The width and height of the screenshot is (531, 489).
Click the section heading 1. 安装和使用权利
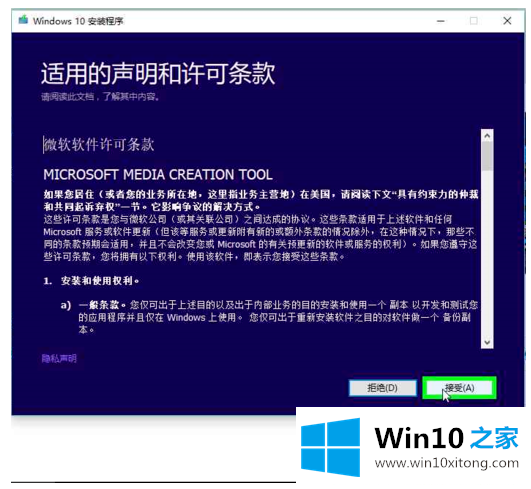(91, 280)
